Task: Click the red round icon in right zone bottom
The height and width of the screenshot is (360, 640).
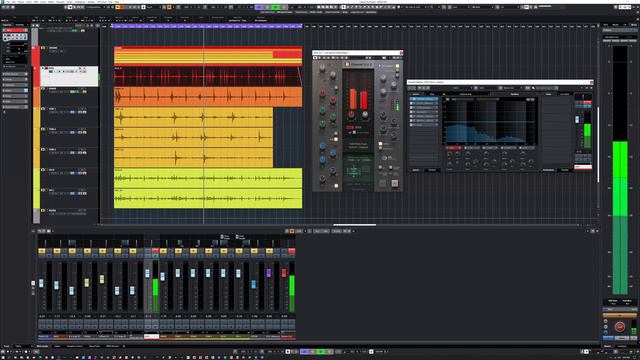Action: (620, 327)
